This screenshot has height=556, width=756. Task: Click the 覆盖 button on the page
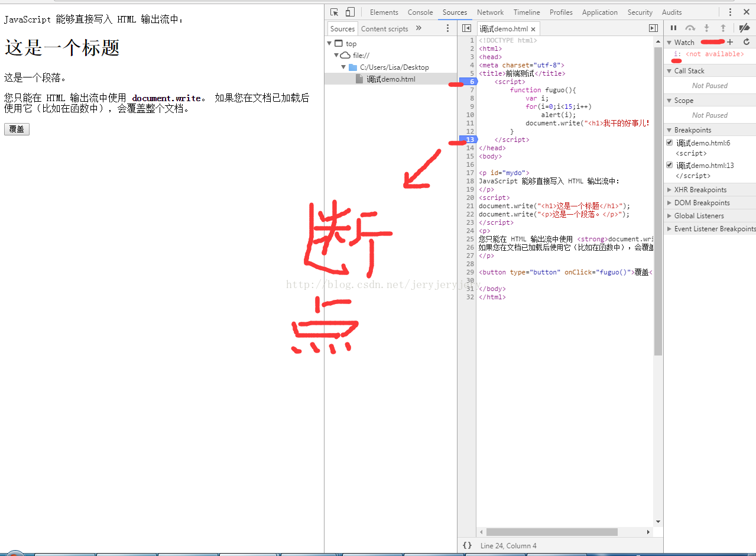click(17, 129)
